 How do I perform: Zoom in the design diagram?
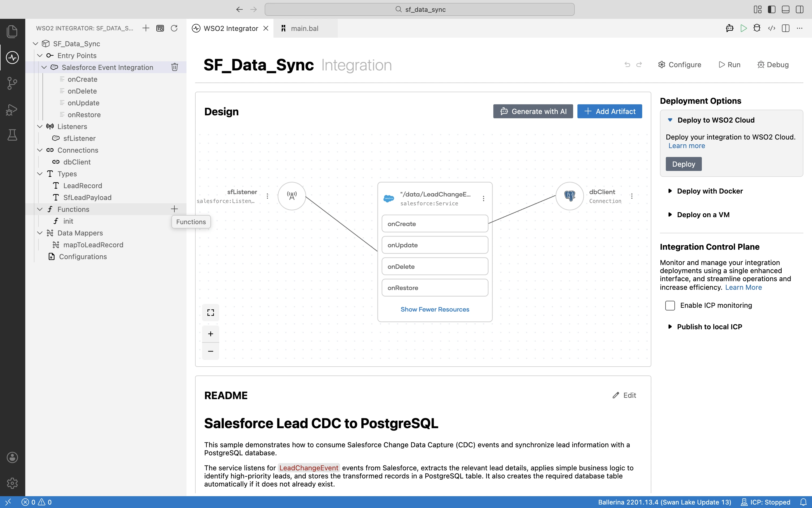click(x=211, y=334)
